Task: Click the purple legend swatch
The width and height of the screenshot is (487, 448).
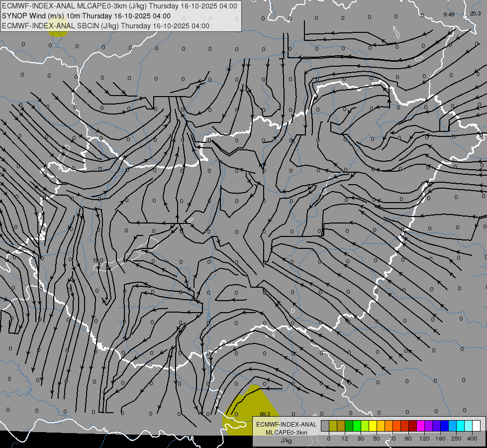Action: pyautogui.click(x=429, y=426)
